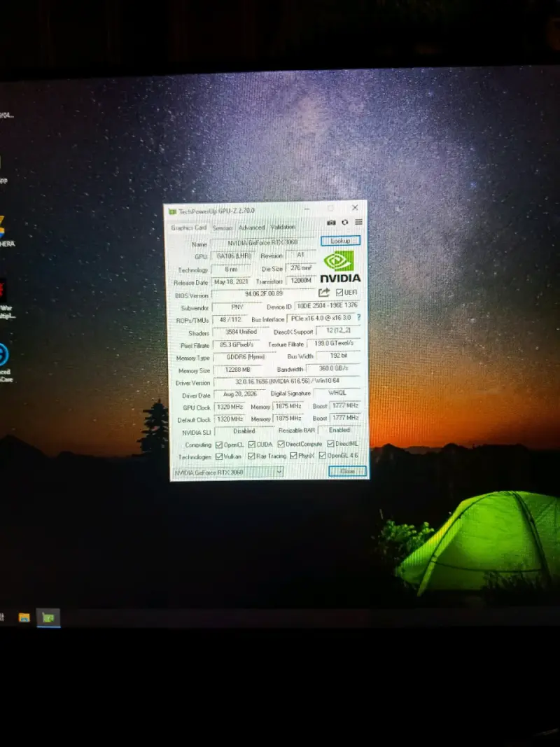560x747 pixels.
Task: Click the Name field NVIDIA GeForce RTX 3060
Action: pos(262,242)
